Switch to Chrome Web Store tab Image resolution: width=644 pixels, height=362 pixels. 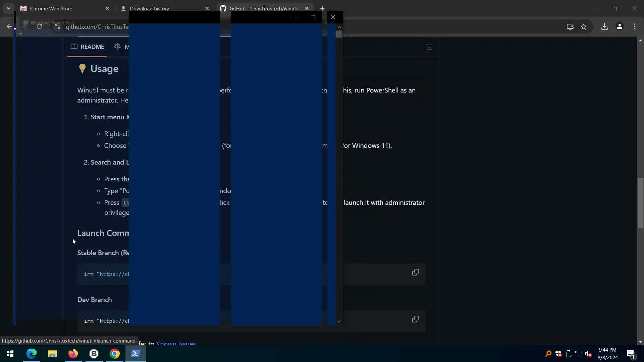click(x=51, y=8)
